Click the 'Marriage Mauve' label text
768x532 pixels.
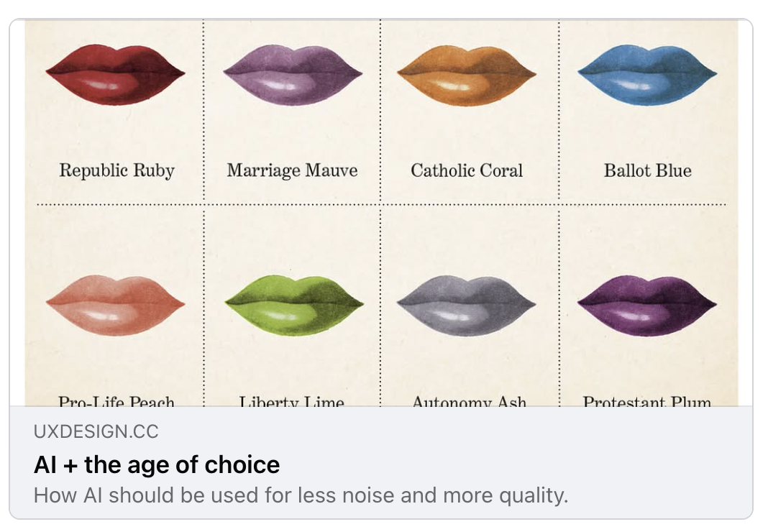pyautogui.click(x=292, y=170)
